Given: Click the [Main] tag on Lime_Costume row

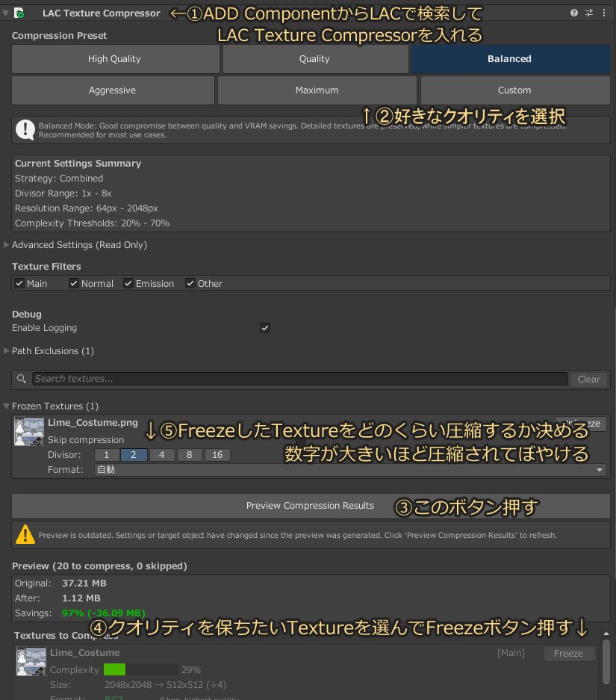Looking at the screenshot, I should (x=511, y=653).
